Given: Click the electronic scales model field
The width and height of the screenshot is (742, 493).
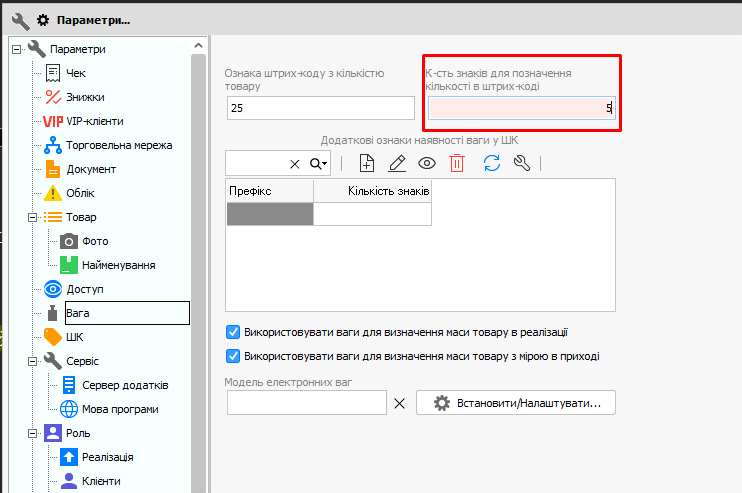Looking at the screenshot, I should (306, 403).
